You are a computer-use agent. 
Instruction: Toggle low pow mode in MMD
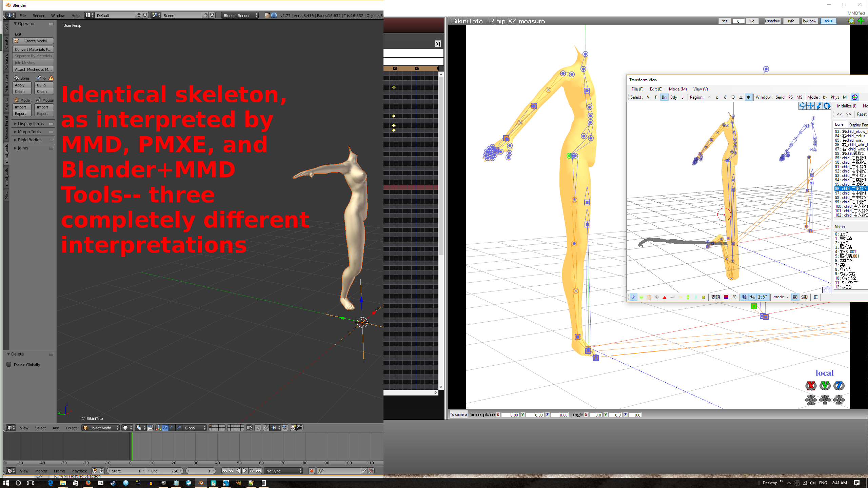coord(809,21)
